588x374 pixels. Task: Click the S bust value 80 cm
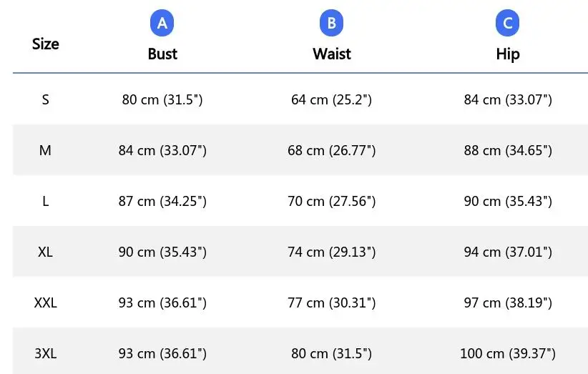click(162, 99)
